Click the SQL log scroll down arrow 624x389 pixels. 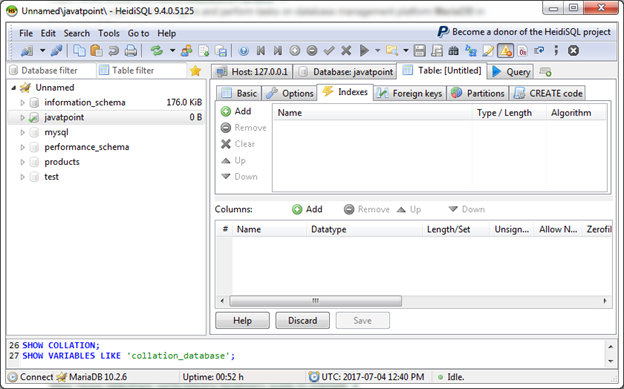click(x=610, y=361)
